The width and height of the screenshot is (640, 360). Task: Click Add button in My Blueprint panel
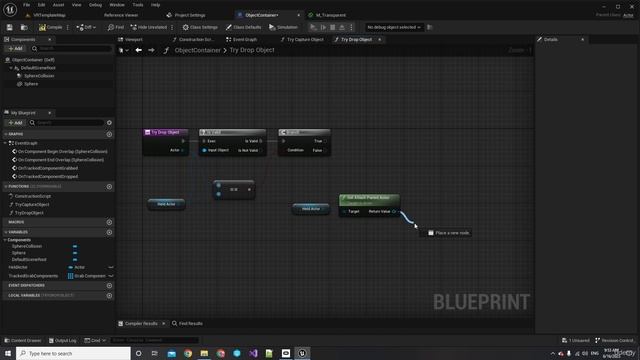click(16, 122)
